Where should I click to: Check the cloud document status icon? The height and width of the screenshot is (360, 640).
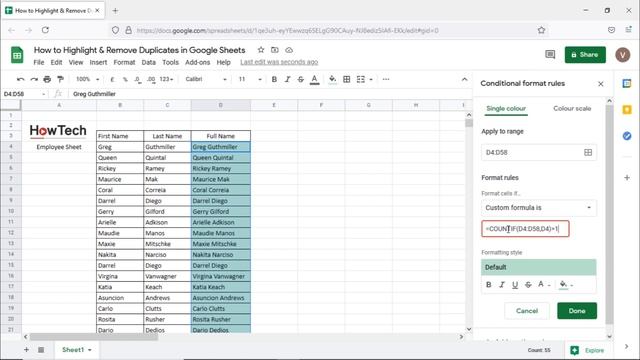(289, 50)
